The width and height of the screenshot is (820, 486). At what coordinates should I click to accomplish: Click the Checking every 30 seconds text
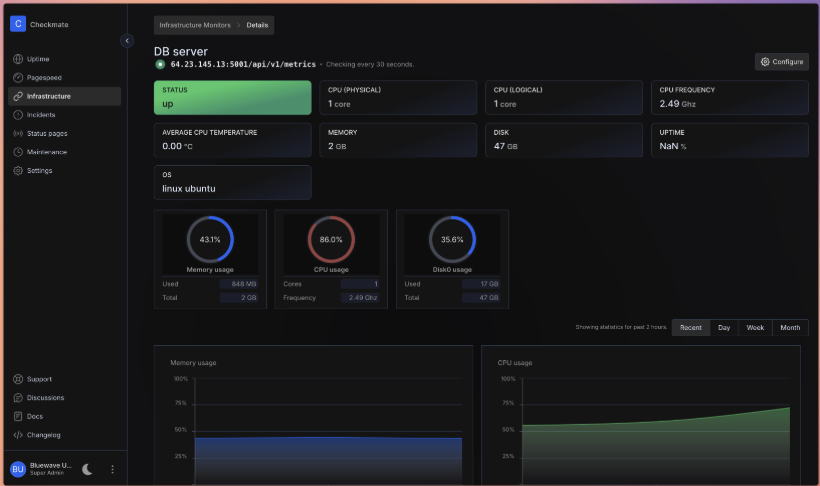point(370,64)
